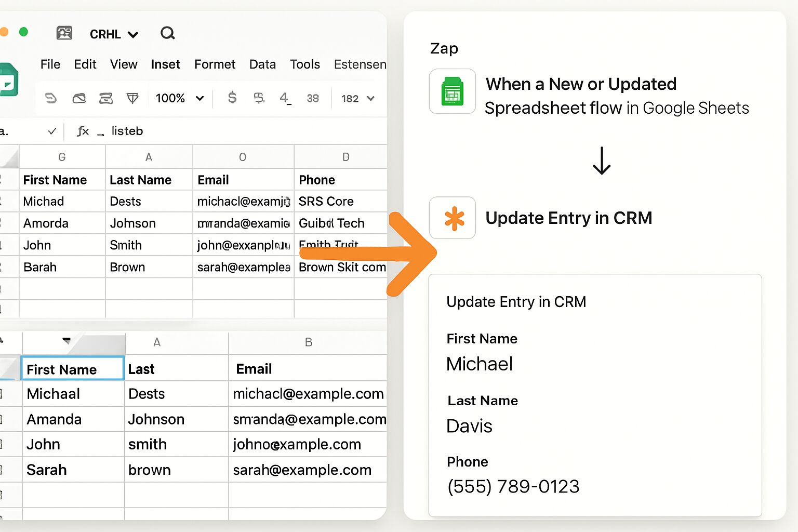798x532 pixels.
Task: Select the Amanda cell in lower sheet
Action: [x=73, y=419]
